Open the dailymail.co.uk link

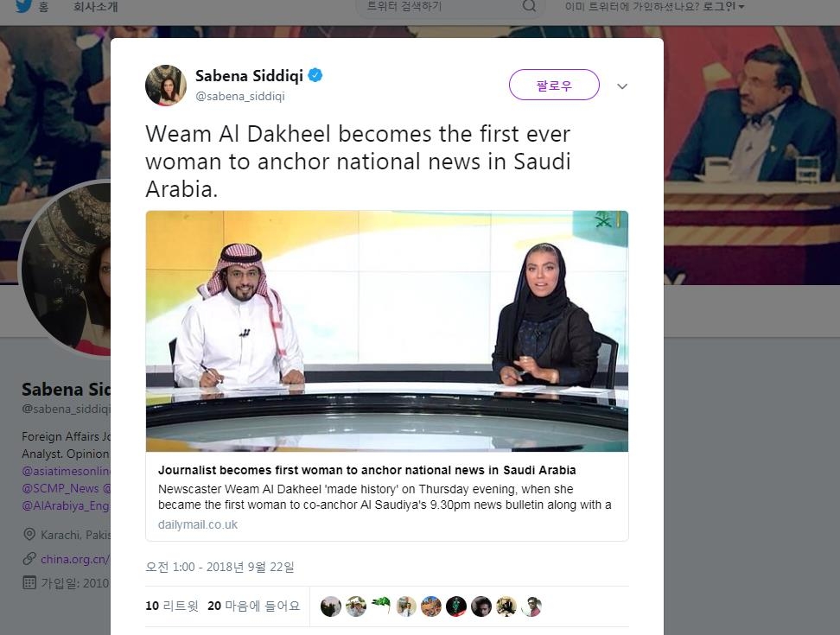pyautogui.click(x=198, y=524)
